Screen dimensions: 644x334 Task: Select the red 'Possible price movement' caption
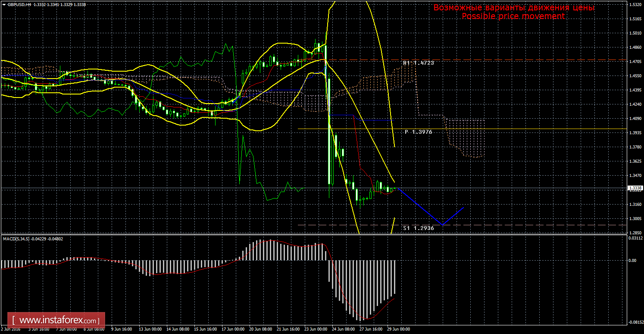[513, 16]
